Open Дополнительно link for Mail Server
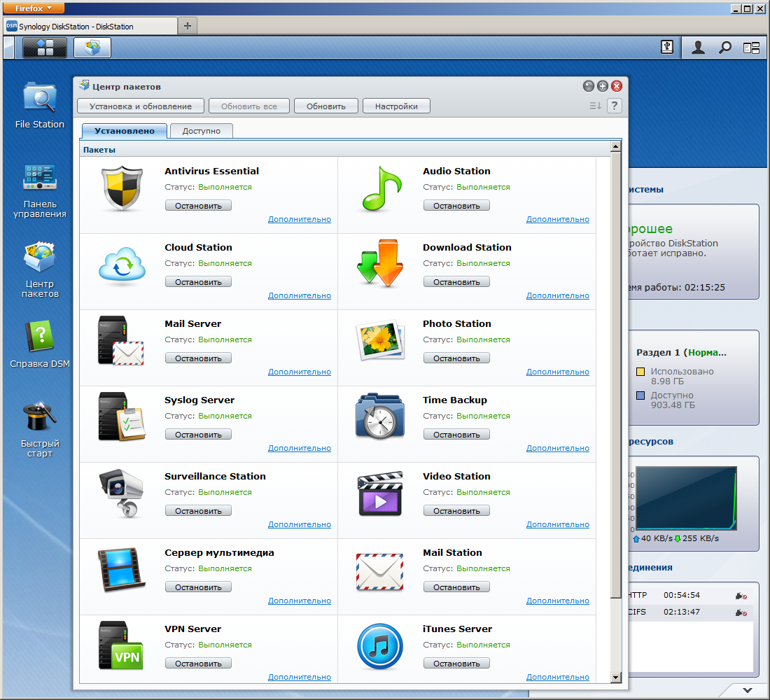Viewport: 770px width, 700px height. tap(300, 372)
